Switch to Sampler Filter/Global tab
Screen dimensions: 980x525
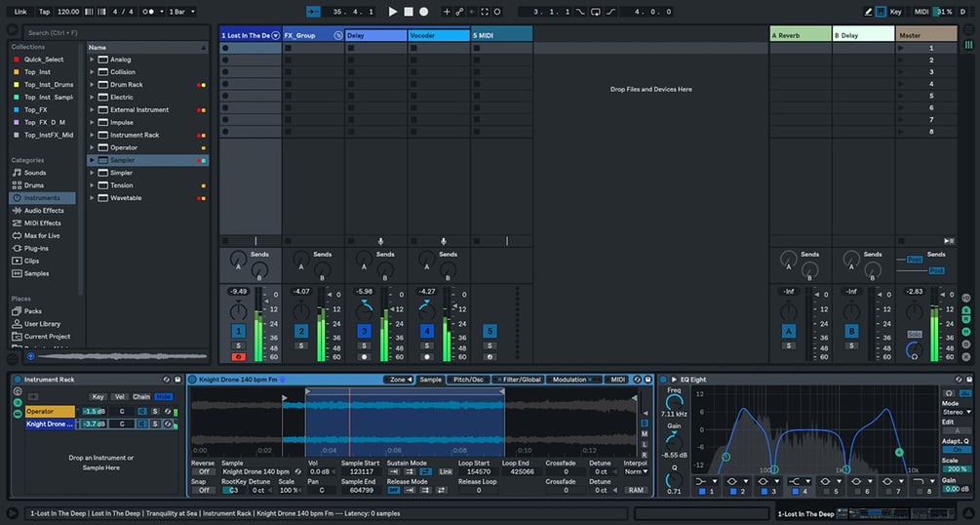(518, 380)
